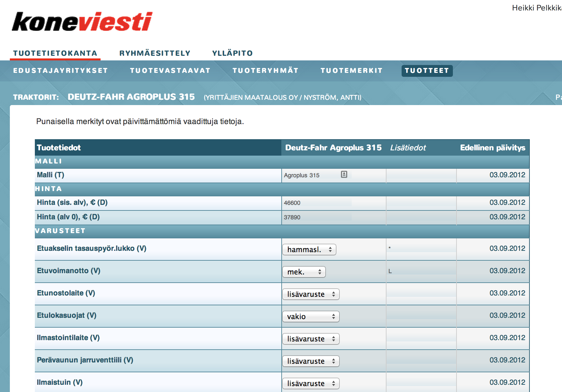Click the DEUTZ-FAHR AGROPLUS 315 heading

pyautogui.click(x=131, y=97)
